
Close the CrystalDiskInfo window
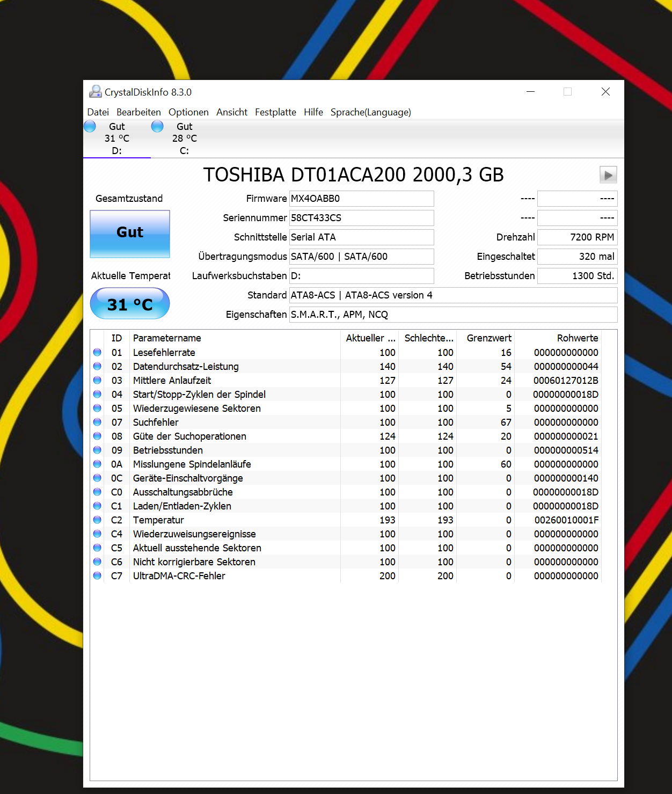pos(605,92)
